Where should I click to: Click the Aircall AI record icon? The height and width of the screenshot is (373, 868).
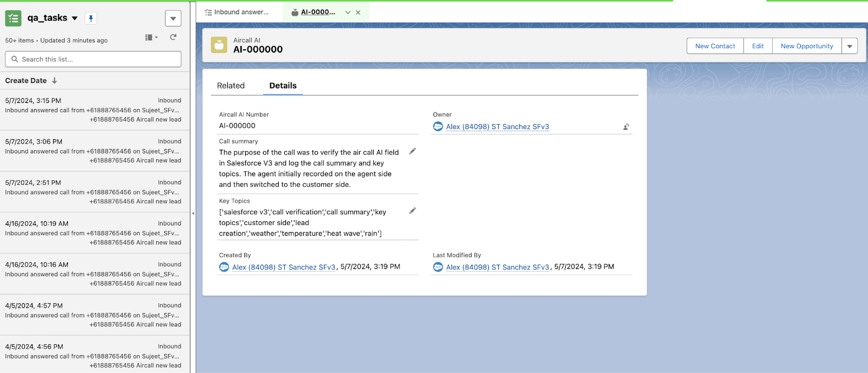tap(219, 45)
